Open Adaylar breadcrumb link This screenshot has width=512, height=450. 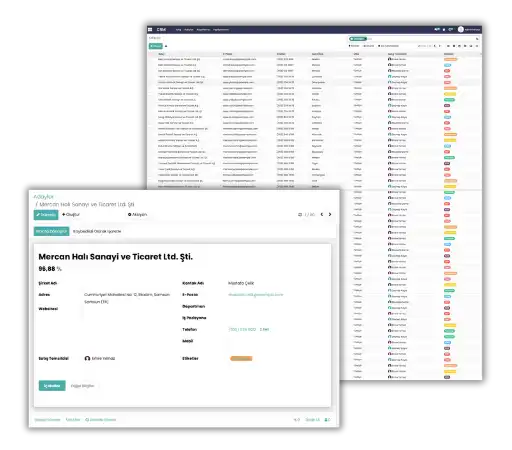click(44, 197)
